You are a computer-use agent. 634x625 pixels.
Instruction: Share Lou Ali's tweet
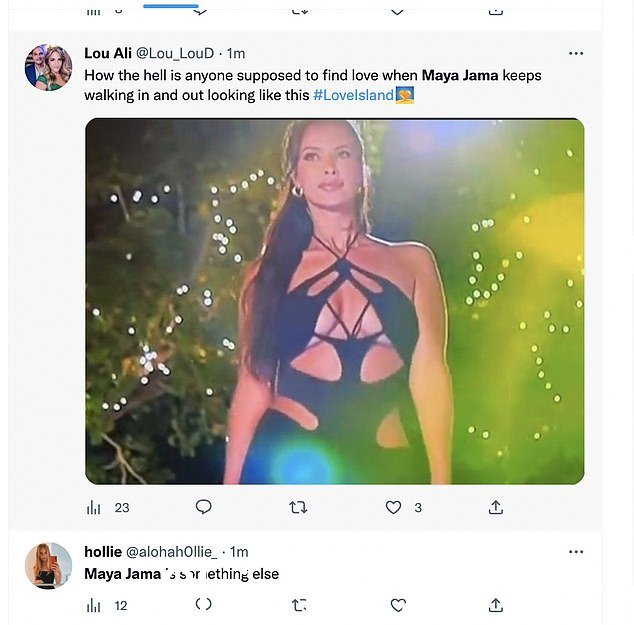point(496,507)
